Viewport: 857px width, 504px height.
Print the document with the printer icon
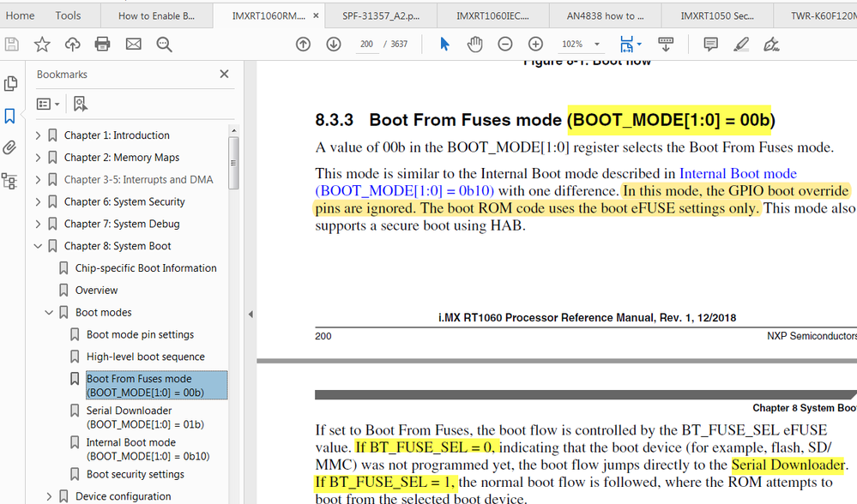point(102,45)
